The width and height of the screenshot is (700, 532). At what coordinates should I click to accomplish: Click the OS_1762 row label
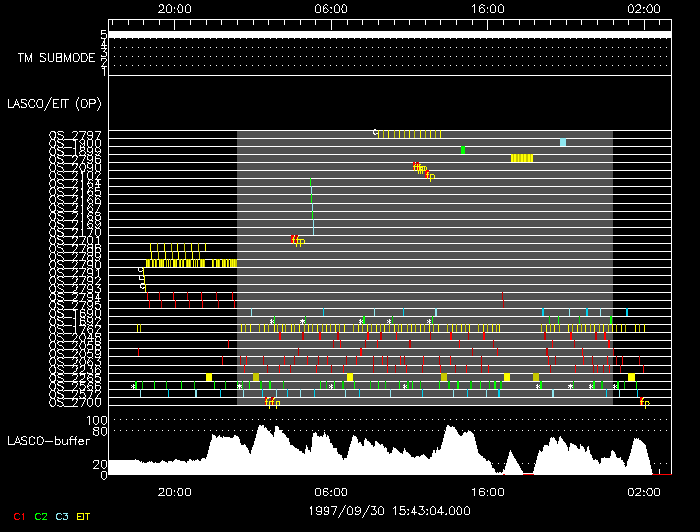75,328
